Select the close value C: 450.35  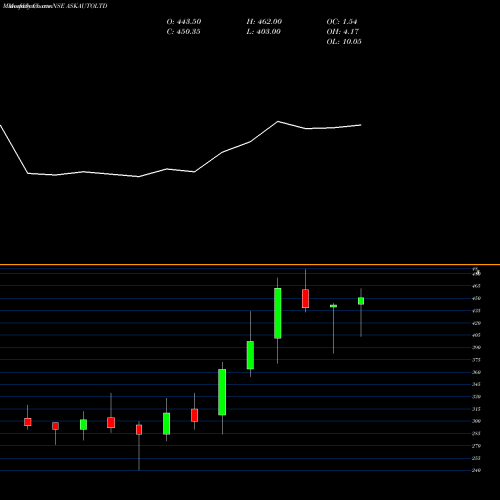(183, 32)
